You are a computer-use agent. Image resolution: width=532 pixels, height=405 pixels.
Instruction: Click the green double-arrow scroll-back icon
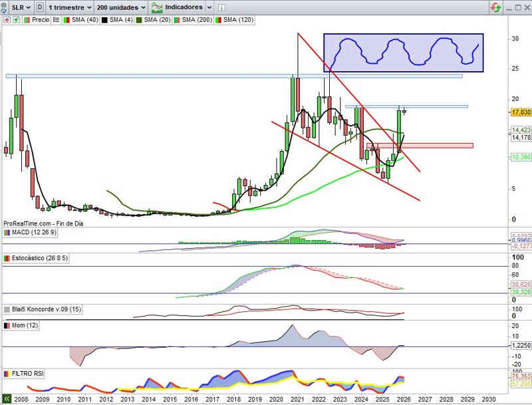[7, 398]
